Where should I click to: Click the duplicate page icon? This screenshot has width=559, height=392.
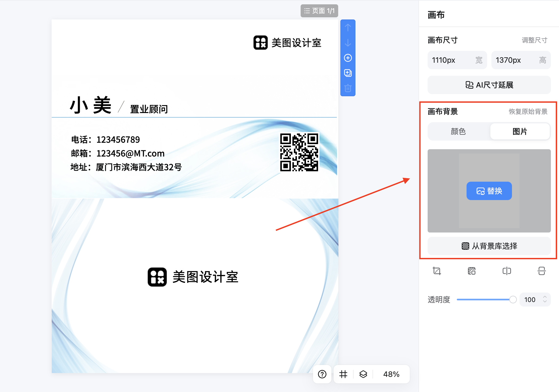348,73
